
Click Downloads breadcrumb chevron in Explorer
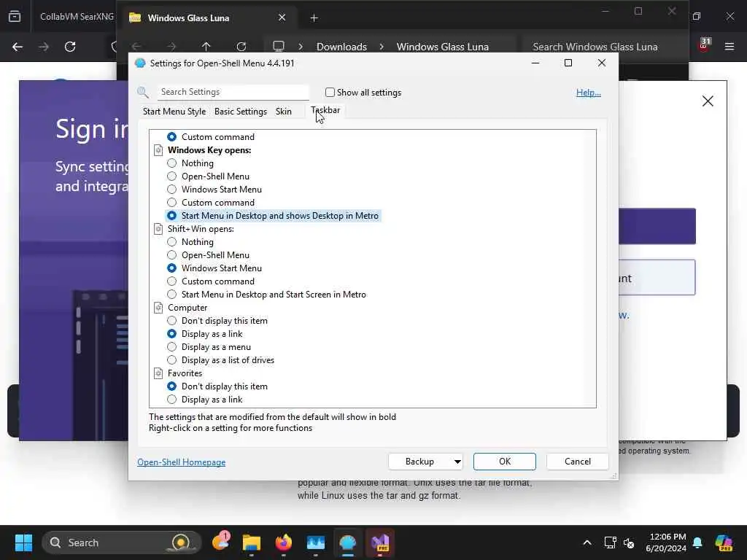tap(382, 47)
